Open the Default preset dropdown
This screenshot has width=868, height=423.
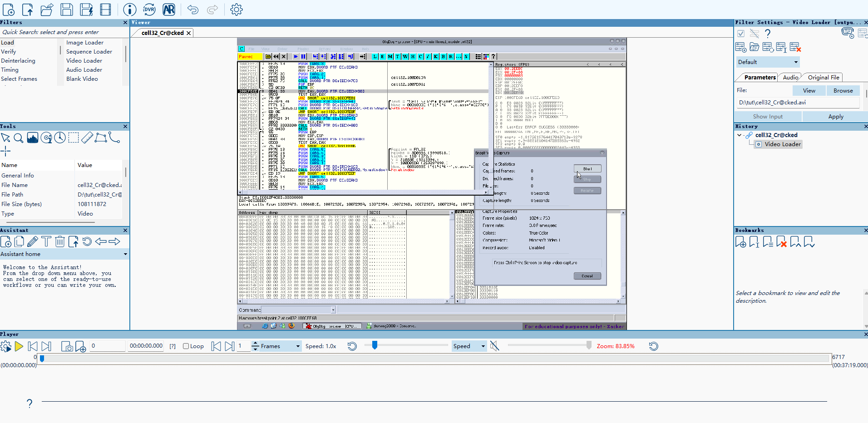[768, 62]
